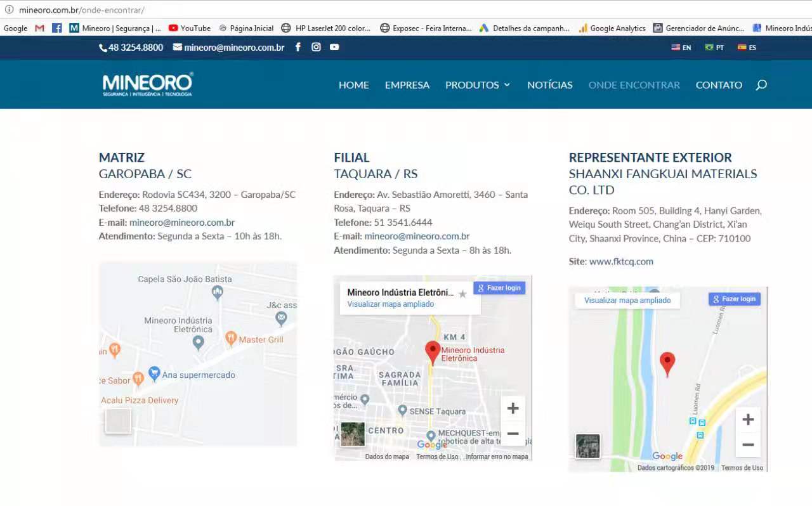Open the Mineoro Segurança bookmark
The height and width of the screenshot is (506, 812).
point(115,28)
